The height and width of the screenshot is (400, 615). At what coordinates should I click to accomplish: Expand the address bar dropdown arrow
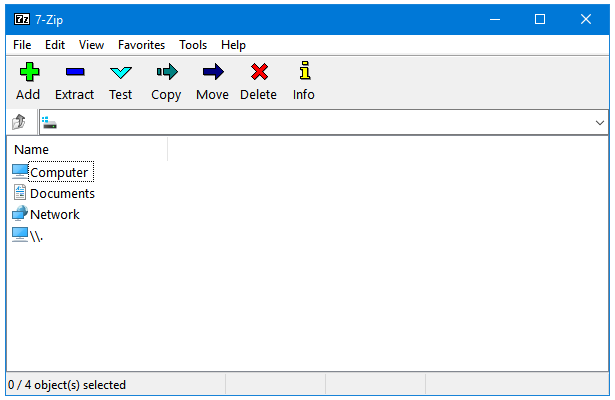coord(600,123)
